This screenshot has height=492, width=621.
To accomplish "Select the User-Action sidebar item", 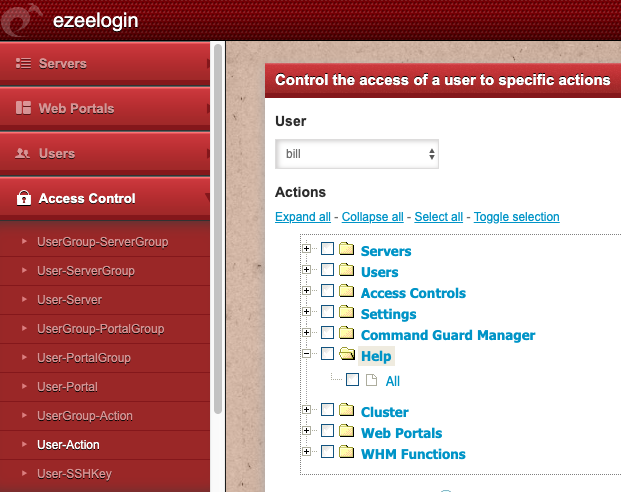I will 105,445.
